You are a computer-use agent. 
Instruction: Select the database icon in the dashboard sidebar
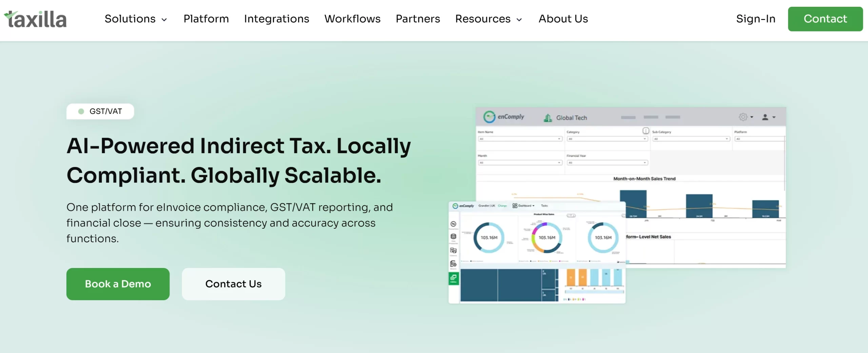pos(453,236)
